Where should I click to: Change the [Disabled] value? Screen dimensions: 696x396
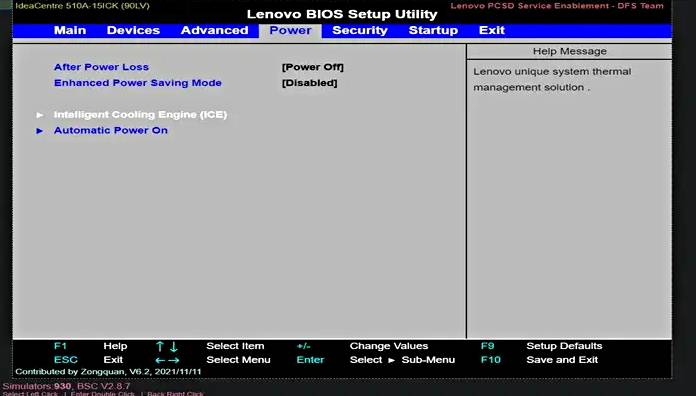tap(309, 83)
